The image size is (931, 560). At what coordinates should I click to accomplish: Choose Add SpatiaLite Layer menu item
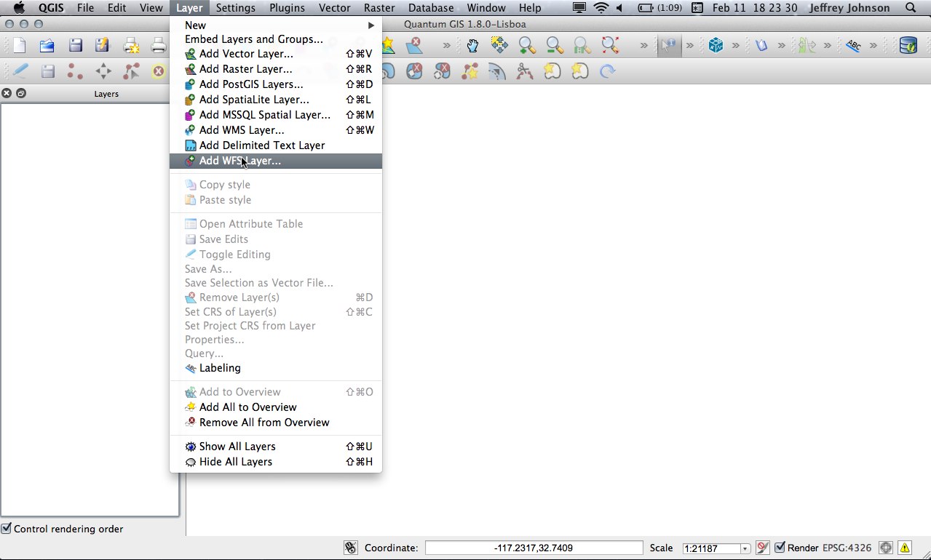(276, 100)
